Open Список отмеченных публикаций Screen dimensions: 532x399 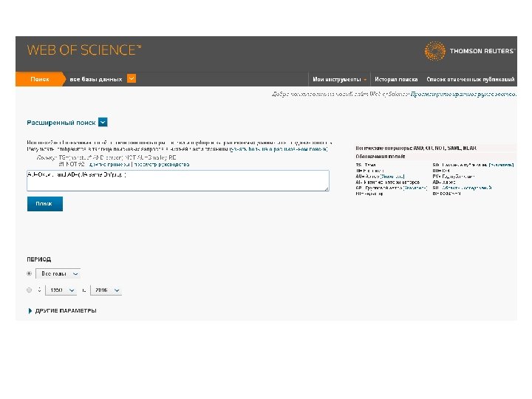[470, 79]
